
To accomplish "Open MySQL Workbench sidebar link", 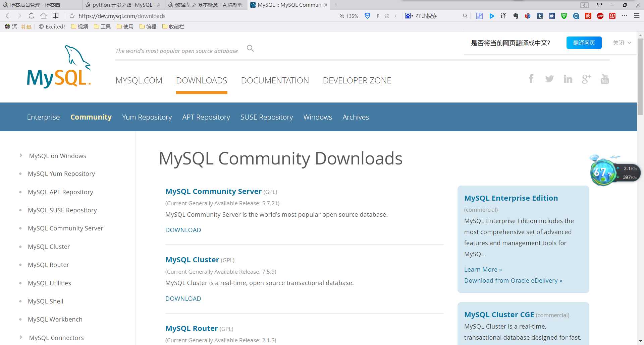I will click(55, 319).
